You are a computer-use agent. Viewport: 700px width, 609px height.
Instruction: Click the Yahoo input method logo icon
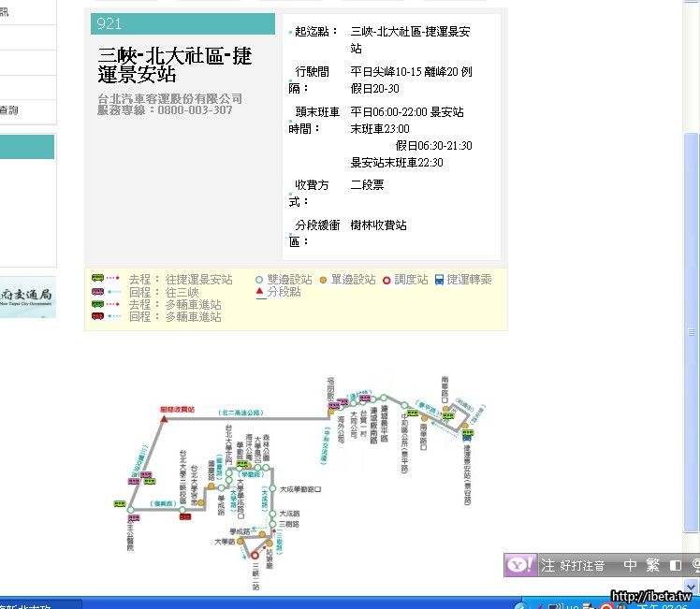pos(521,565)
